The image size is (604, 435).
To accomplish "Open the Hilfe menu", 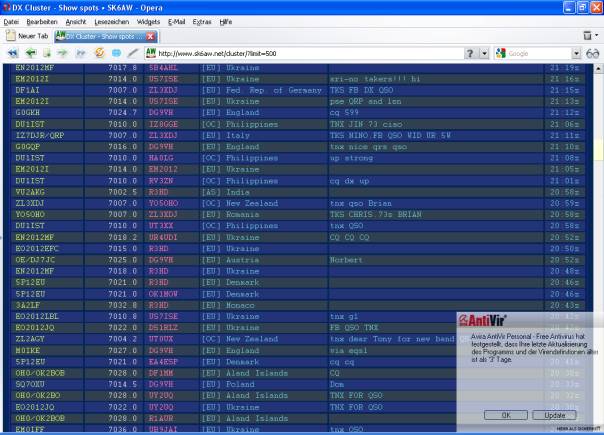I will [x=226, y=22].
